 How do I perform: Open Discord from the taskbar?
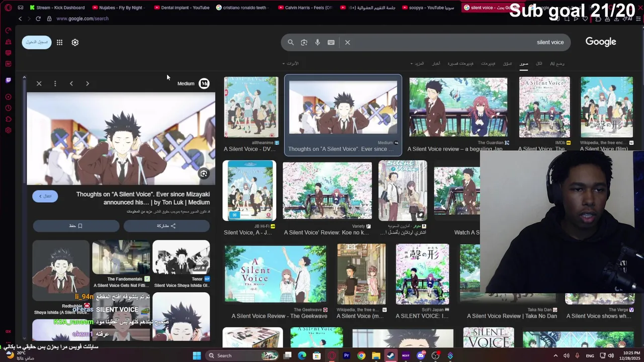coord(421,355)
